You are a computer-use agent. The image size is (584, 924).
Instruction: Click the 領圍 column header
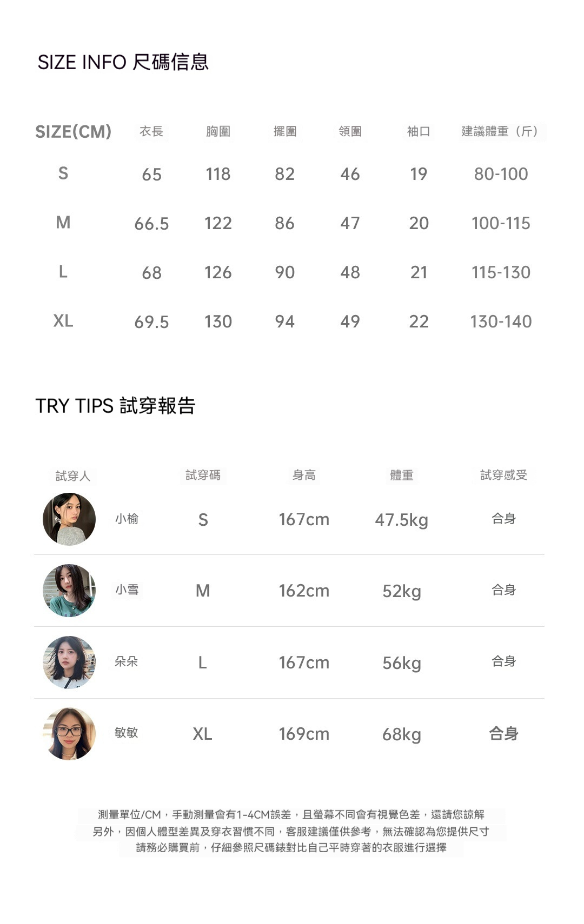350,131
